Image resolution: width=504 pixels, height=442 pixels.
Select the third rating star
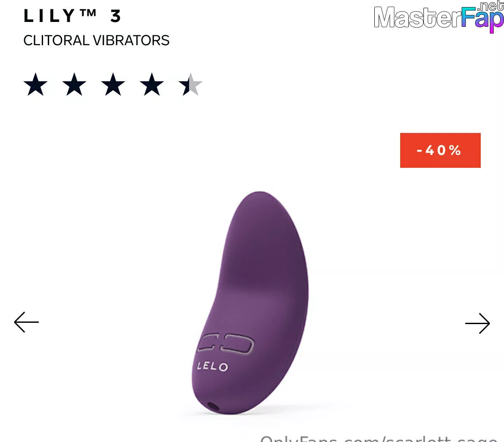pyautogui.click(x=113, y=84)
